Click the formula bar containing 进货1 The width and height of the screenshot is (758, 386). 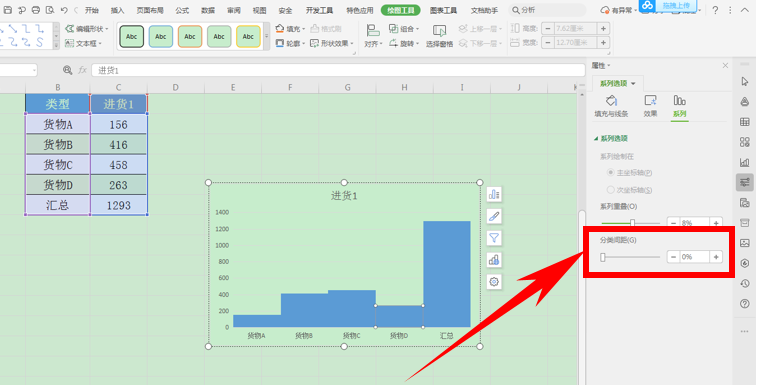(x=338, y=71)
